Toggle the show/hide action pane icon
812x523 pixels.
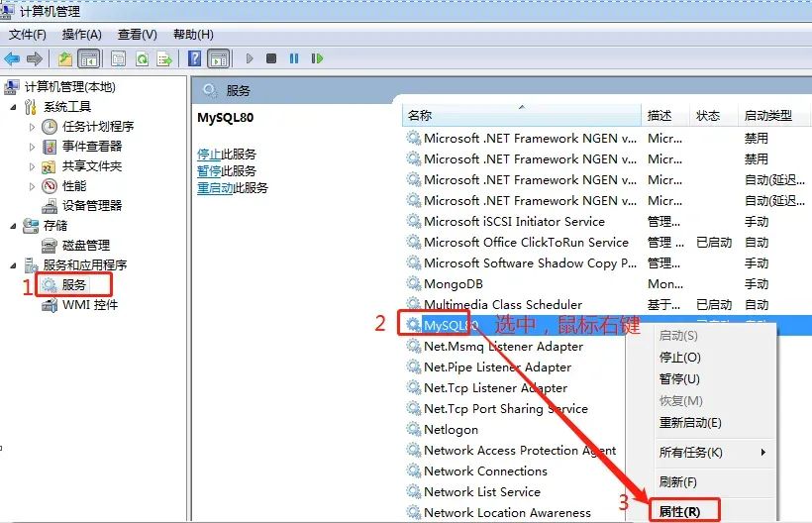tap(219, 58)
